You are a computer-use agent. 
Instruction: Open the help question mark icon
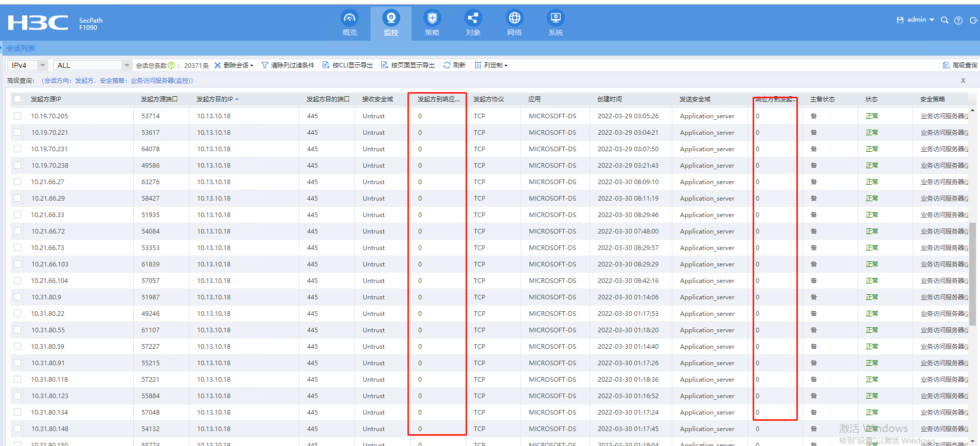tap(958, 21)
